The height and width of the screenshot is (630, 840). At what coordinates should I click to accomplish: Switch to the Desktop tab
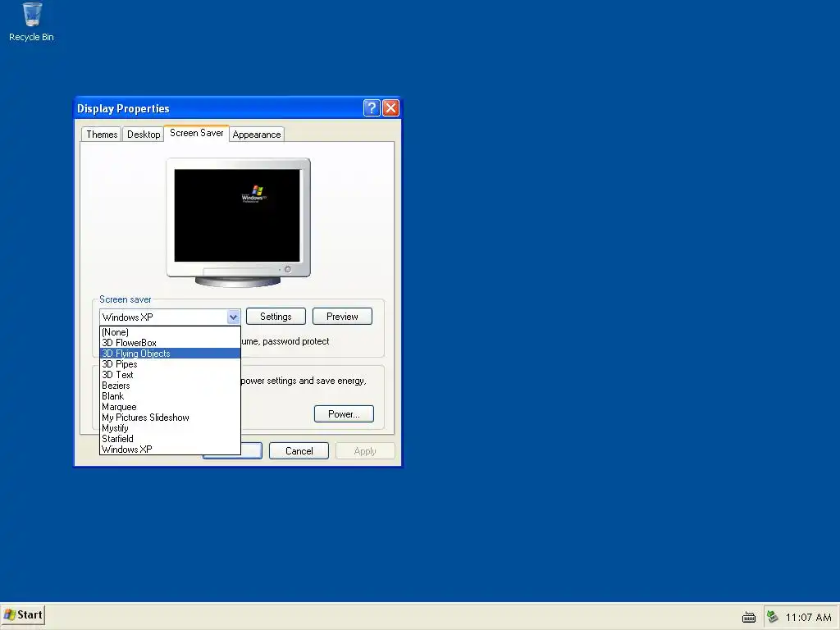pyautogui.click(x=144, y=135)
